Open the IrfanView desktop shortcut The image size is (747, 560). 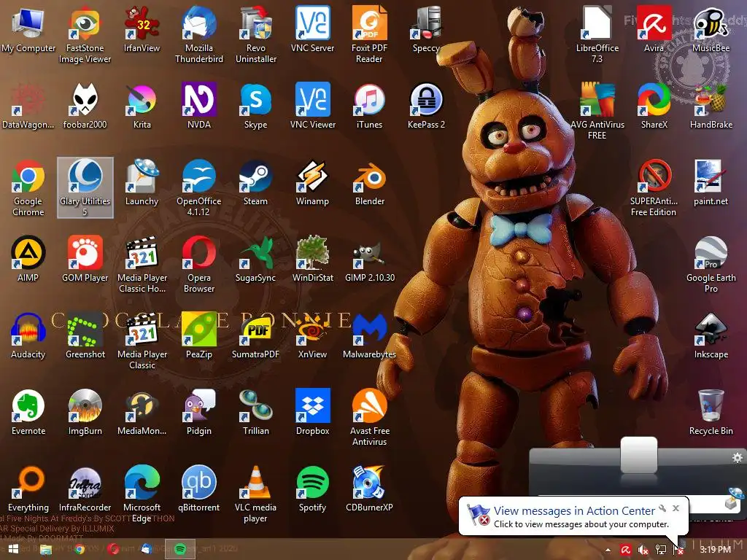[142, 29]
